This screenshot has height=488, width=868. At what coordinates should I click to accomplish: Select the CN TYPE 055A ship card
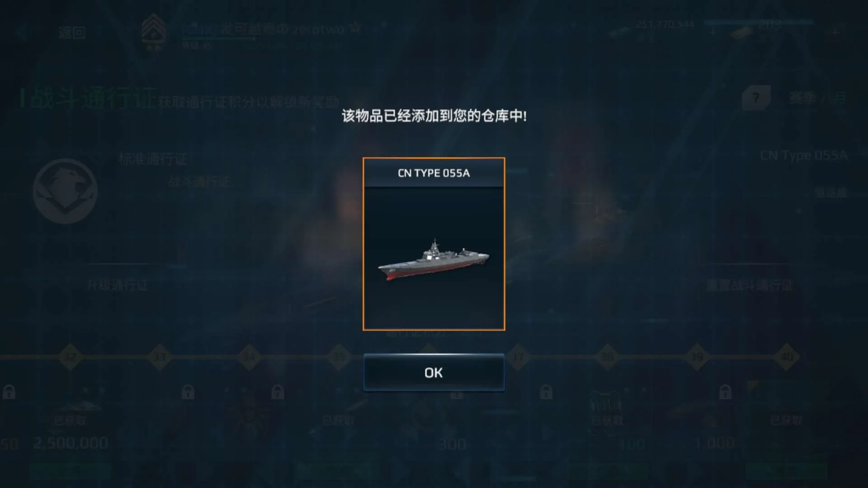click(x=434, y=244)
